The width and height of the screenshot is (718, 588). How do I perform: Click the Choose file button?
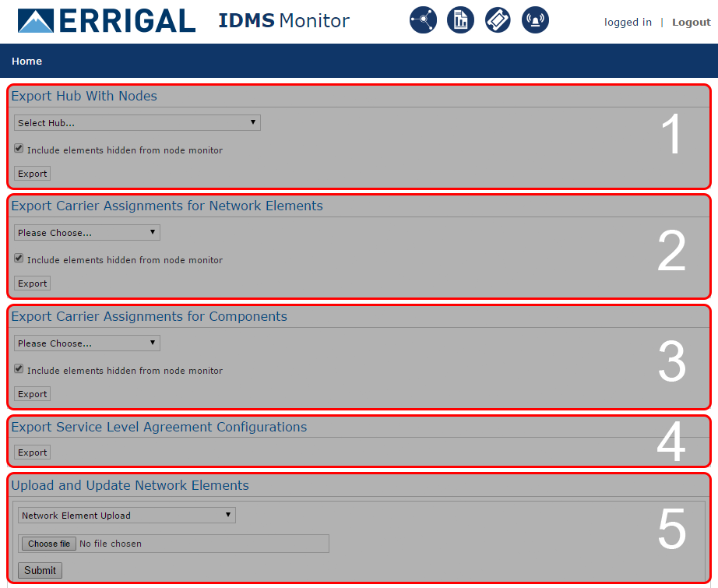[x=49, y=544]
